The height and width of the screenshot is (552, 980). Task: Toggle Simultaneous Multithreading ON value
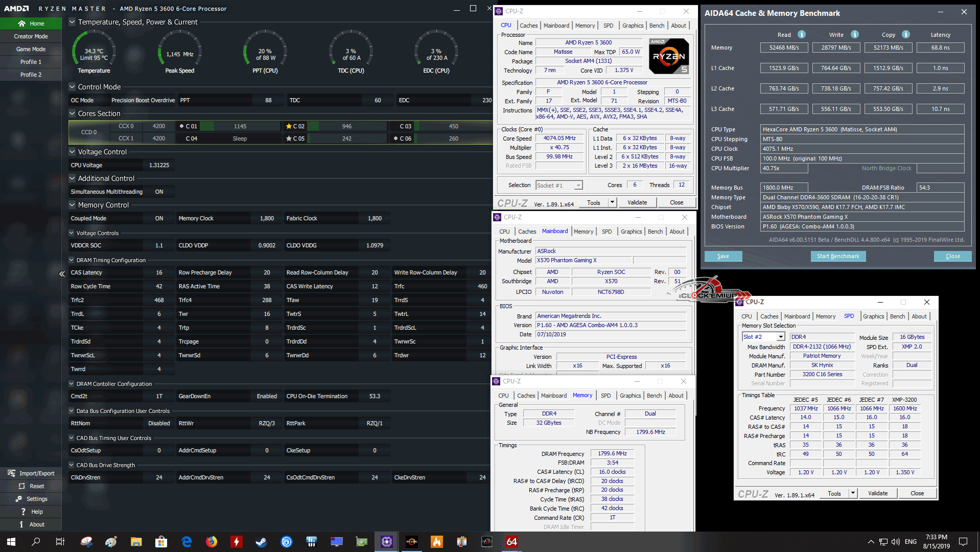[x=159, y=192]
